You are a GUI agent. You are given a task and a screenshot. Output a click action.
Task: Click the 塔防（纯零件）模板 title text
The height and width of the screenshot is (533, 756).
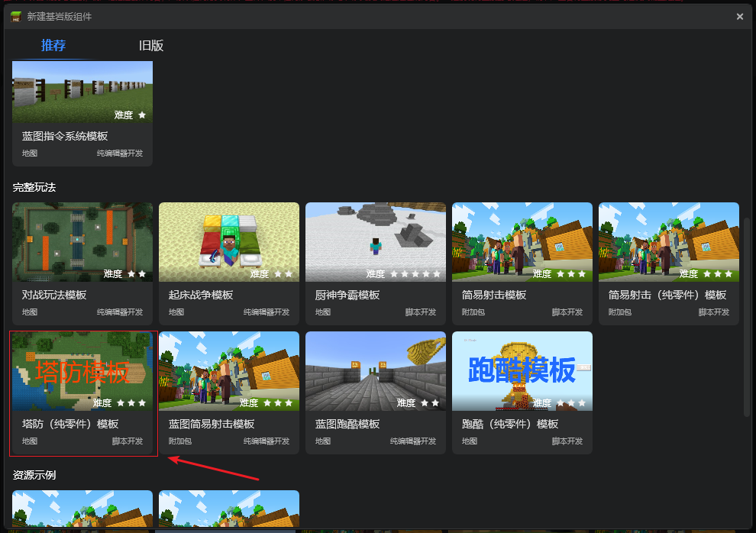pyautogui.click(x=70, y=424)
